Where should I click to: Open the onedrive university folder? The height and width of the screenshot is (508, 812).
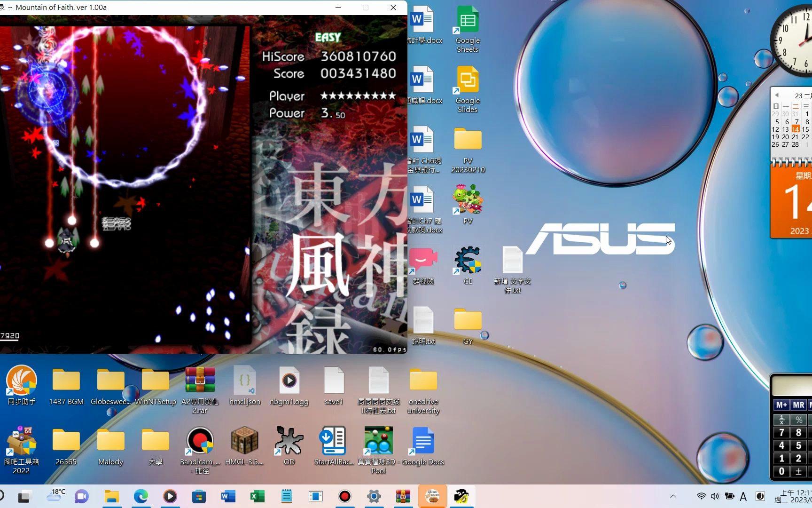(x=423, y=390)
